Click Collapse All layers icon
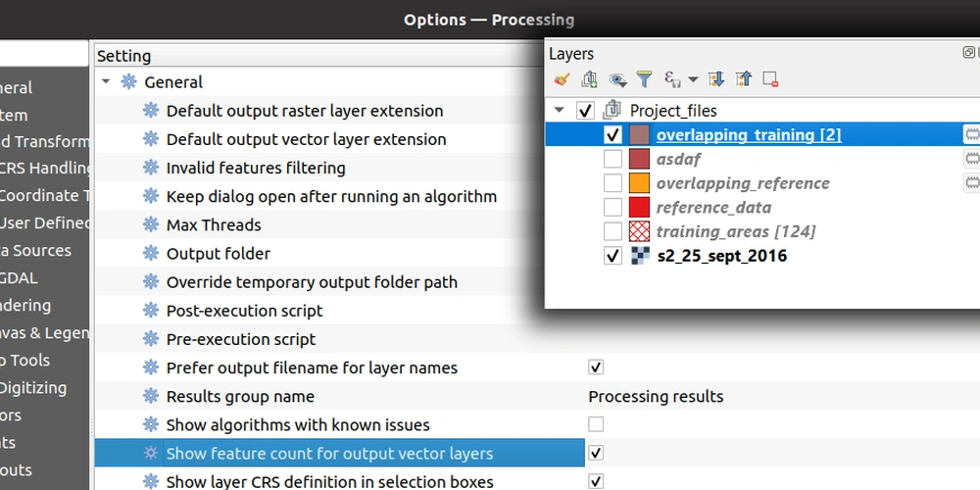Image resolution: width=980 pixels, height=490 pixels. [x=743, y=79]
